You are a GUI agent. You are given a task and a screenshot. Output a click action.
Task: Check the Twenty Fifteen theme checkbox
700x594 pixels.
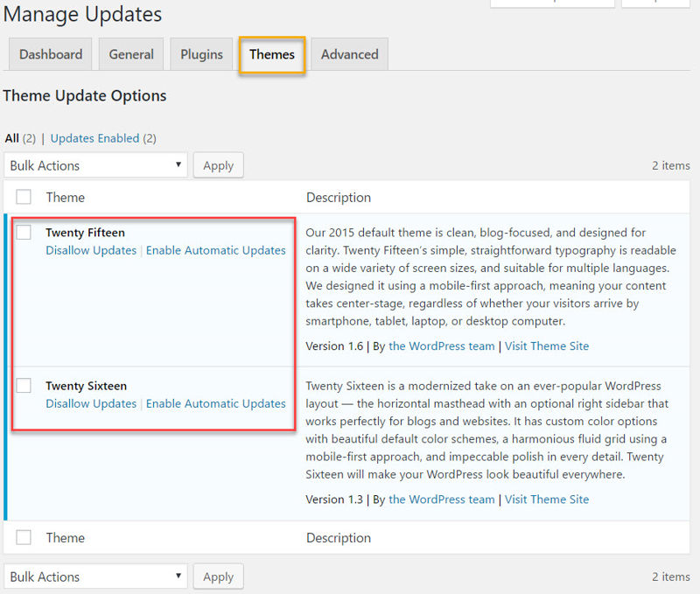click(24, 232)
